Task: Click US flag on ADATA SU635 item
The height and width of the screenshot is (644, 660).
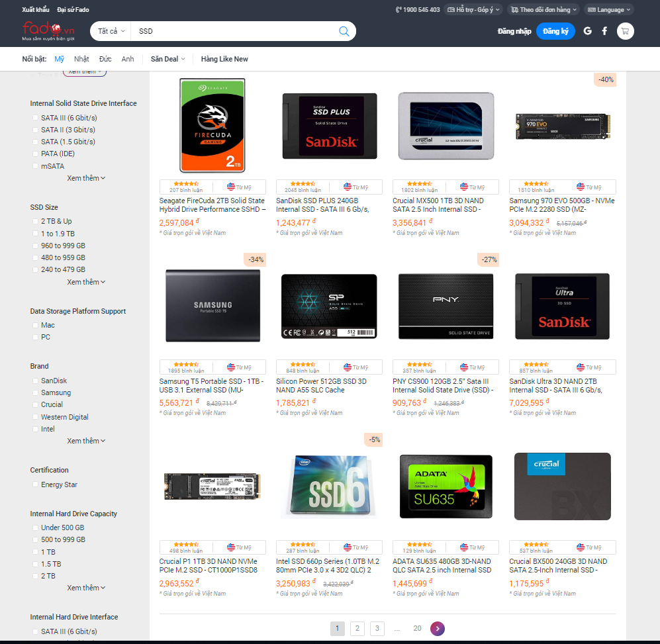Action: pos(464,547)
